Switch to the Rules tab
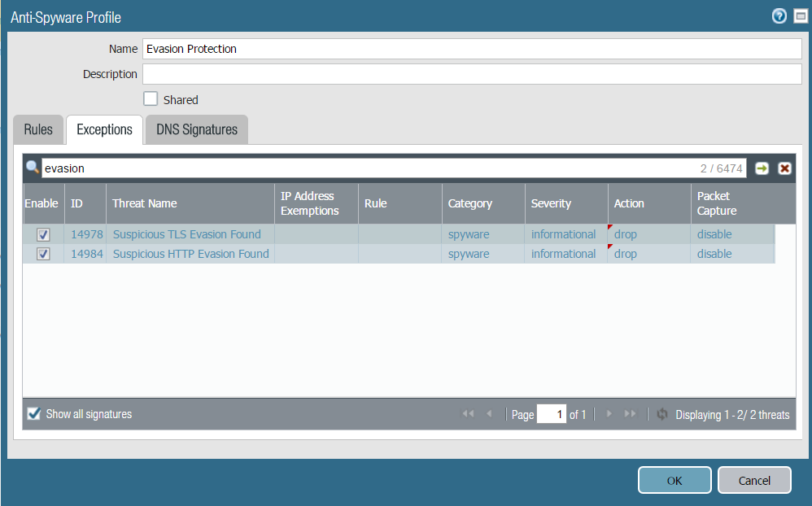Screen dimensions: 812x506 pyautogui.click(x=38, y=129)
